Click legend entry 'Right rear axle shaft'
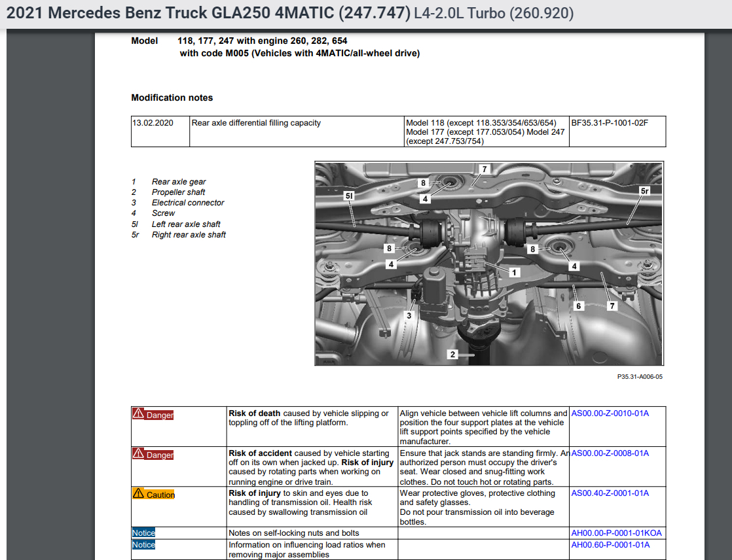 click(189, 235)
